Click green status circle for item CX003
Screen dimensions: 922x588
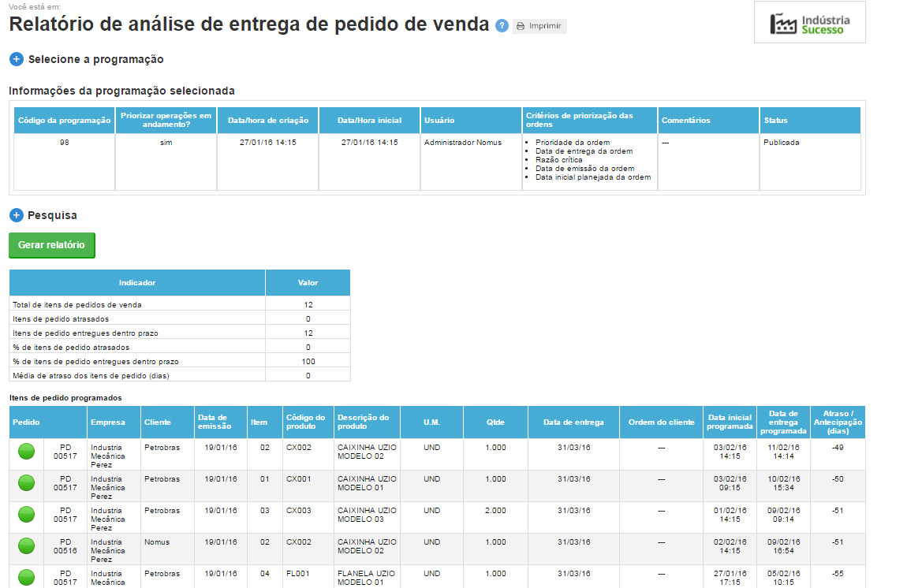27,515
